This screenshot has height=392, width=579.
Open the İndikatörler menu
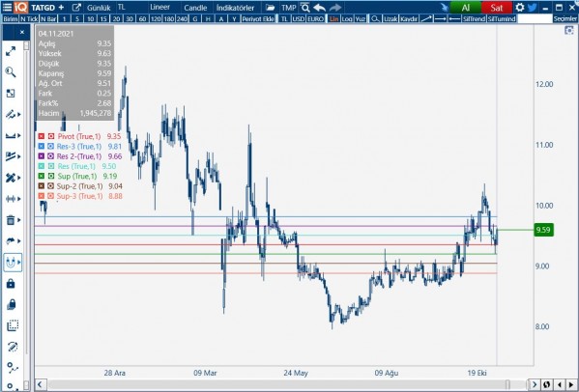point(235,8)
